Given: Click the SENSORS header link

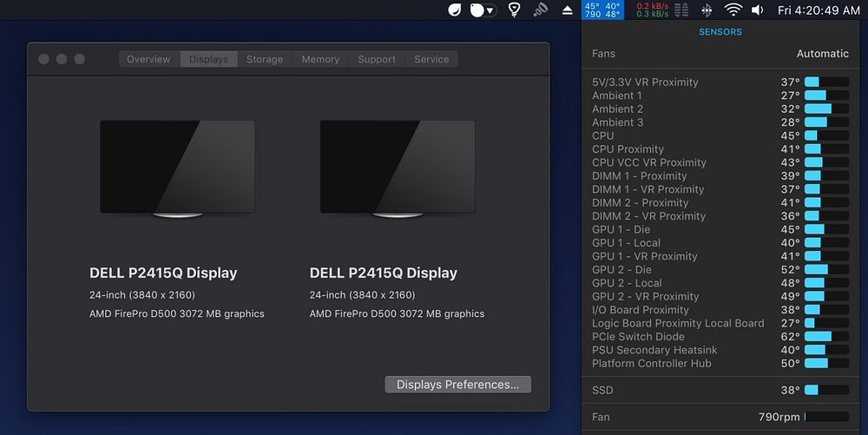Looking at the screenshot, I should (720, 32).
